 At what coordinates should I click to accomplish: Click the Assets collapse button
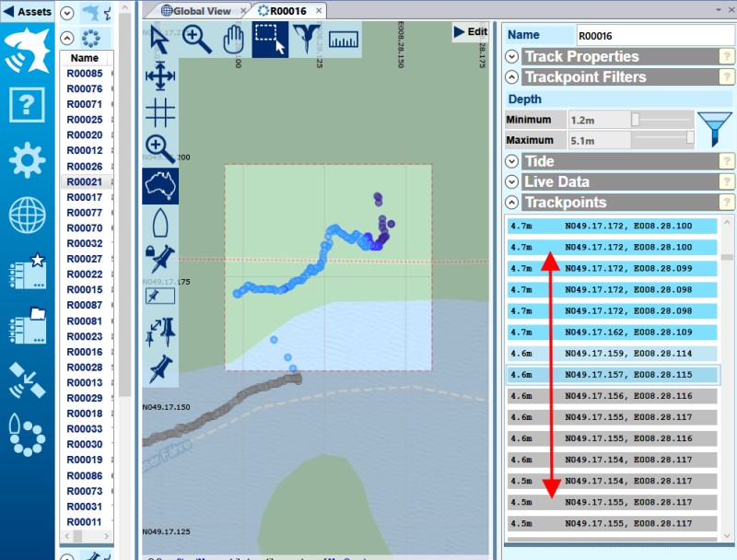click(x=27, y=11)
